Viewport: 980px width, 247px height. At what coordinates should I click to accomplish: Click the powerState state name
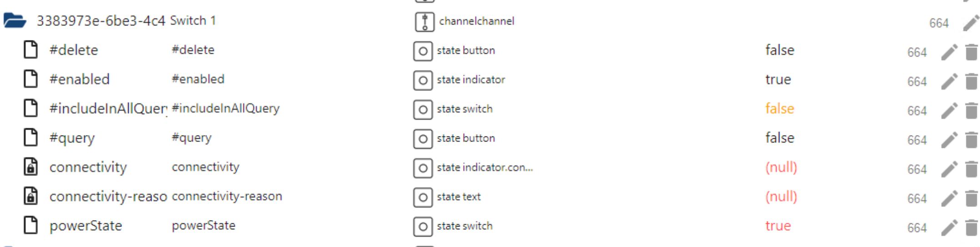pos(86,226)
